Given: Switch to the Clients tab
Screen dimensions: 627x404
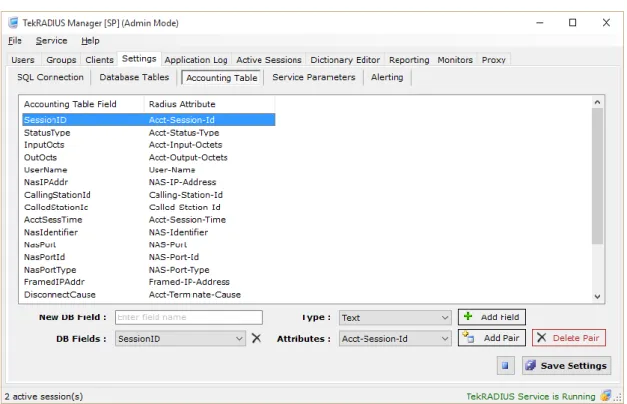Looking at the screenshot, I should (100, 60).
